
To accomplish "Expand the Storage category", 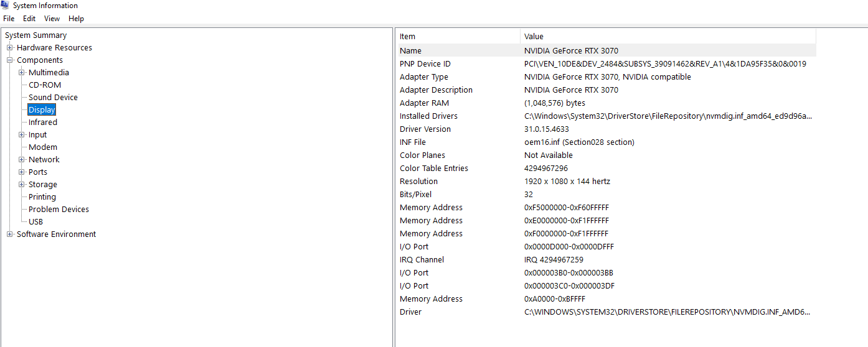I will pos(22,185).
